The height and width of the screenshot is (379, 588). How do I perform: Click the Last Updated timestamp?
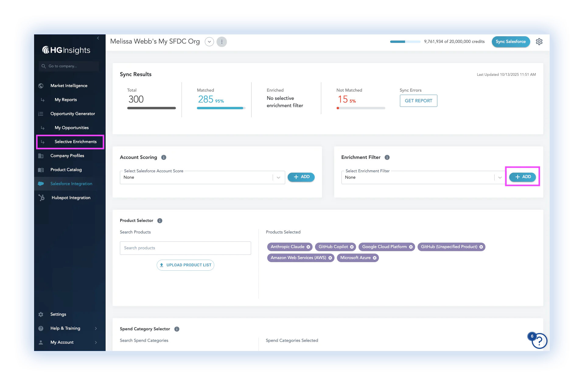506,75
